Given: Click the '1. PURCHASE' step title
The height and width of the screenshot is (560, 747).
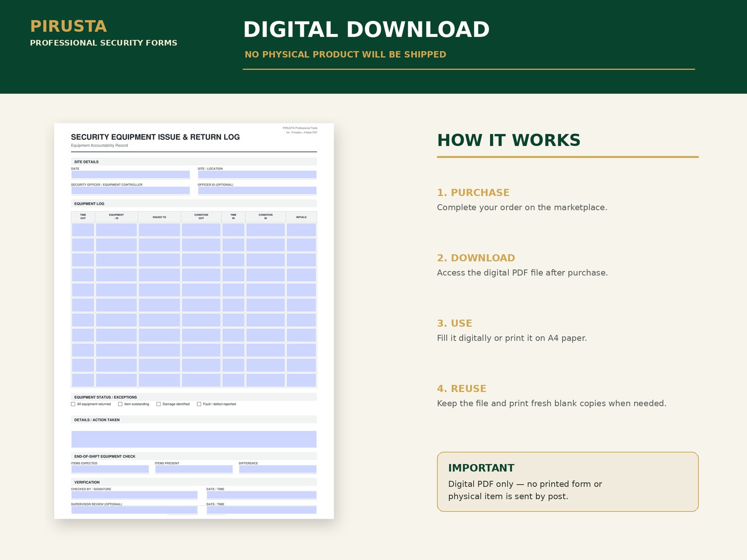Looking at the screenshot, I should pos(473,193).
